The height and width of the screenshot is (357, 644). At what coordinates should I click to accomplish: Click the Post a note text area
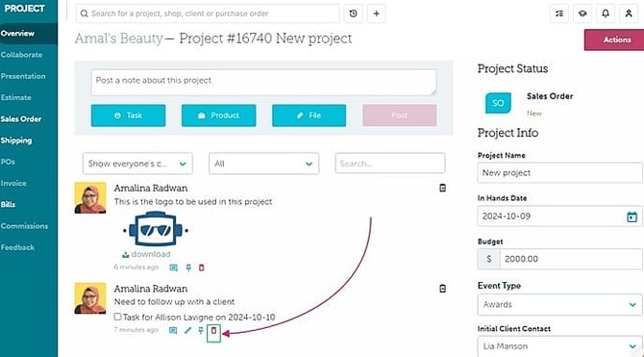263,82
